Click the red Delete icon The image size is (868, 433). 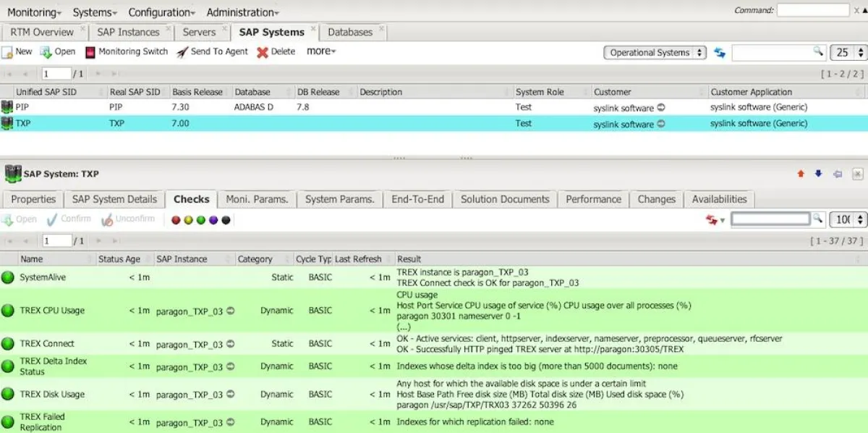tap(263, 51)
